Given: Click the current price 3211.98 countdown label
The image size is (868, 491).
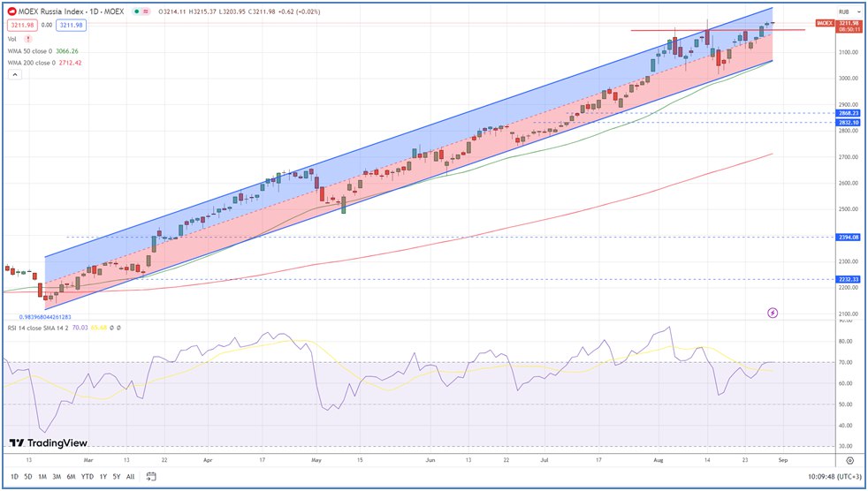Looking at the screenshot, I should tap(849, 26).
